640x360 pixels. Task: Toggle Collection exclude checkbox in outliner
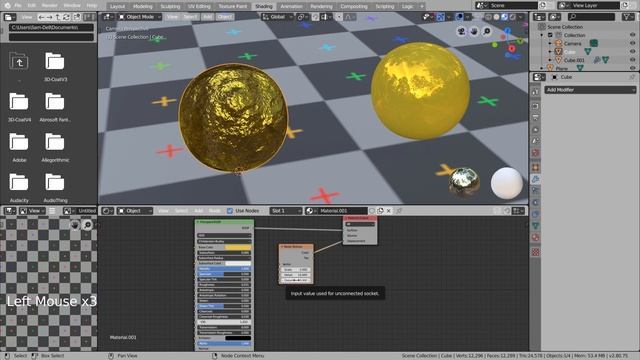(x=550, y=35)
